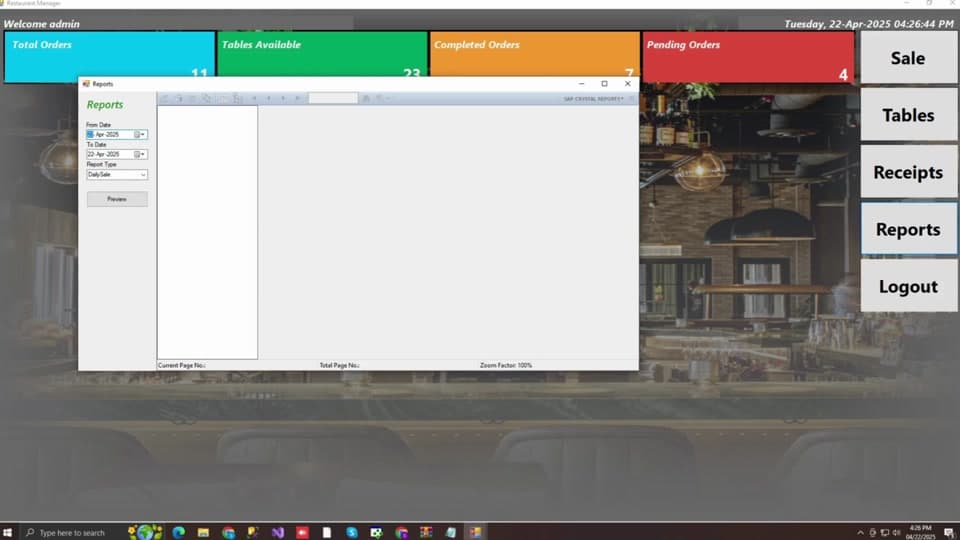
Task: Click the Pending Orders tile
Action: click(748, 57)
